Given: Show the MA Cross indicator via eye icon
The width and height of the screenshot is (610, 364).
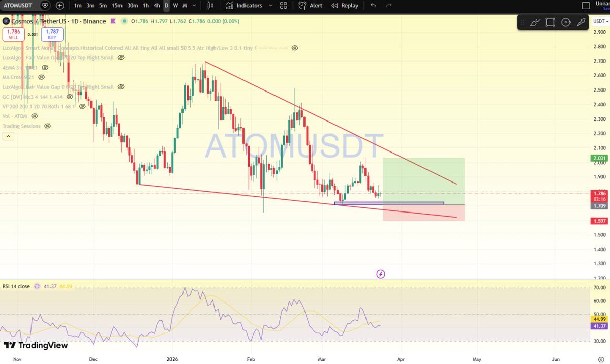Looking at the screenshot, I should [42, 77].
